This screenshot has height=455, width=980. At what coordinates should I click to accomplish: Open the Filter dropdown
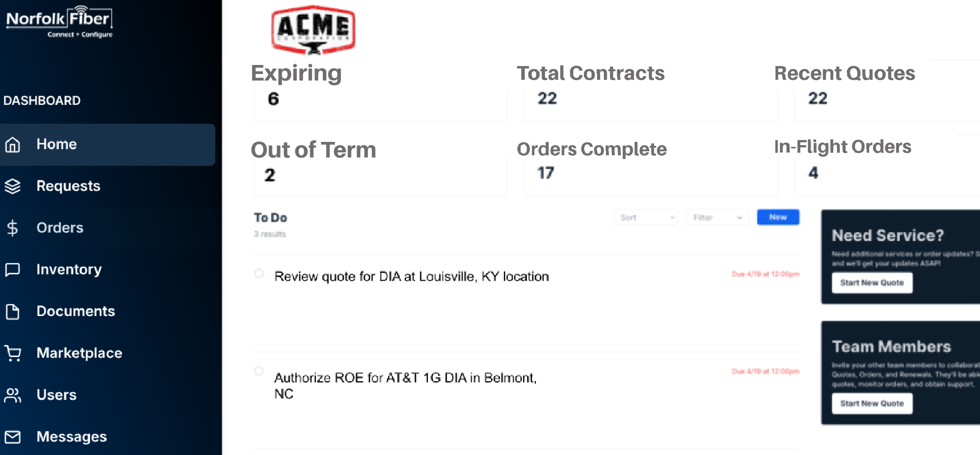click(717, 217)
